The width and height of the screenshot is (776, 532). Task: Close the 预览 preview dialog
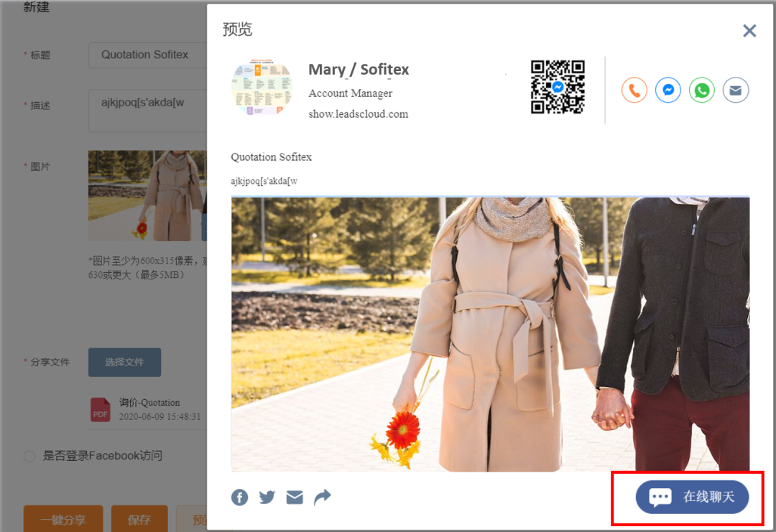point(749,31)
